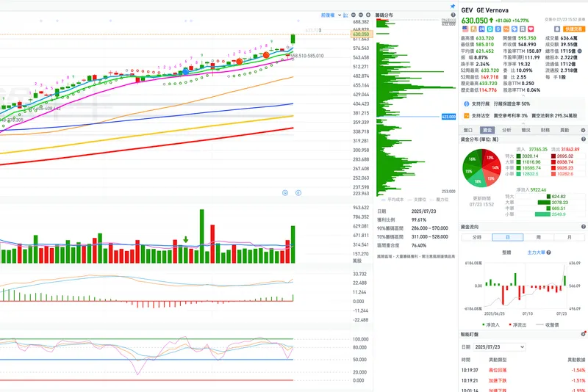Open the 前復權 adjustment dropdown
The image size is (588, 392).
click(331, 15)
